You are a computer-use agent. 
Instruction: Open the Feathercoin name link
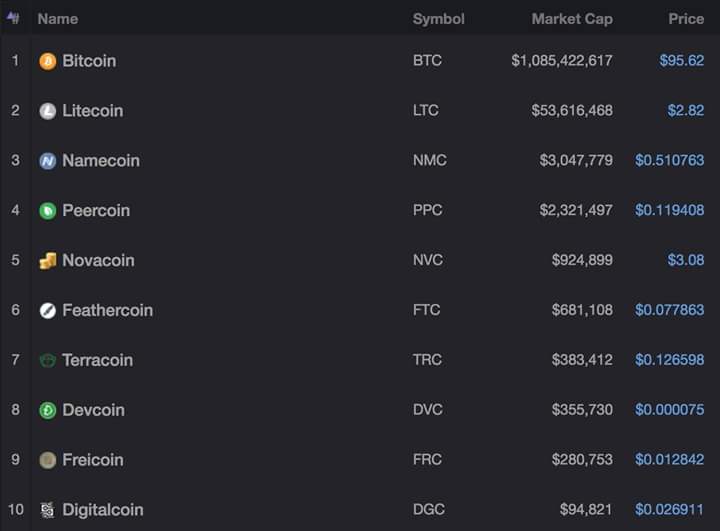(107, 311)
